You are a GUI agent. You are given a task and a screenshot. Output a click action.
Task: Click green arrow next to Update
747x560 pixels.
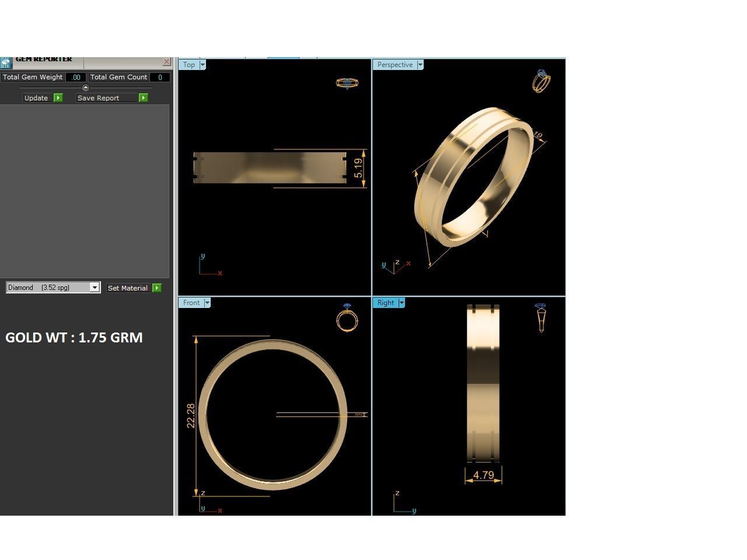pyautogui.click(x=58, y=98)
